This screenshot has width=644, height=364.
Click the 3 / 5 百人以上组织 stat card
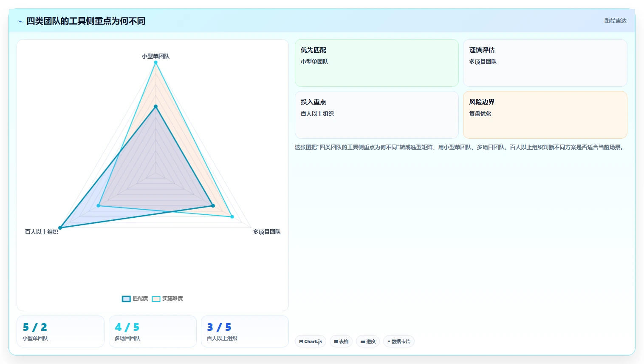coord(245,331)
